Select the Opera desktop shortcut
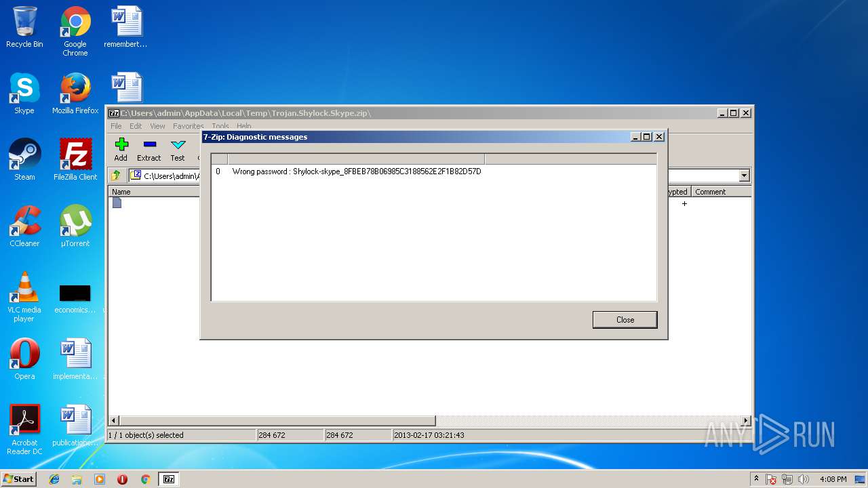868x488 pixels. 24,359
